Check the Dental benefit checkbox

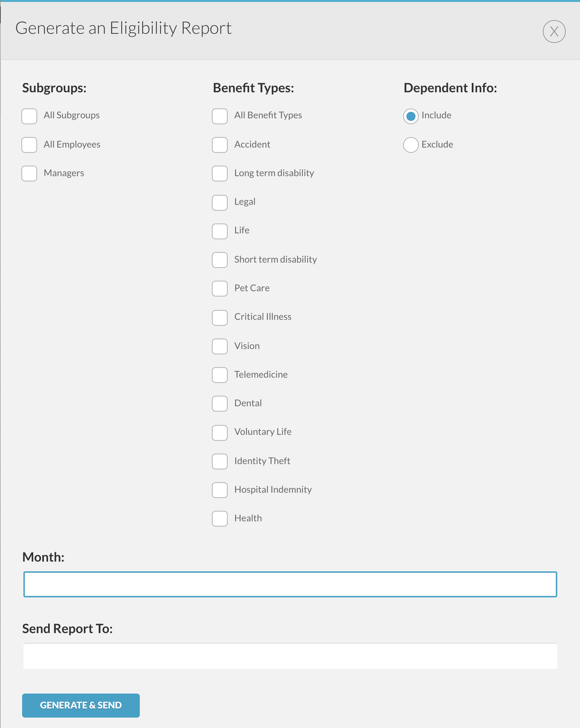click(220, 404)
